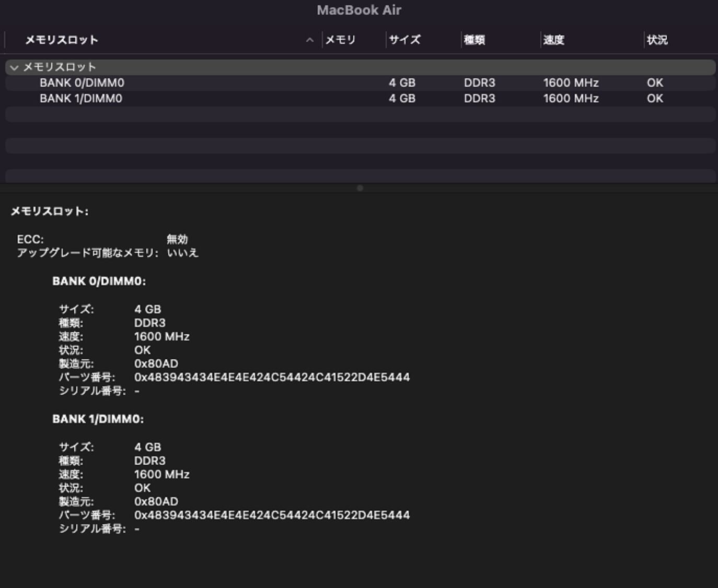This screenshot has height=588, width=718.
Task: Click the 製造元 value under BANK 1/DIMM0 details
Action: click(156, 502)
